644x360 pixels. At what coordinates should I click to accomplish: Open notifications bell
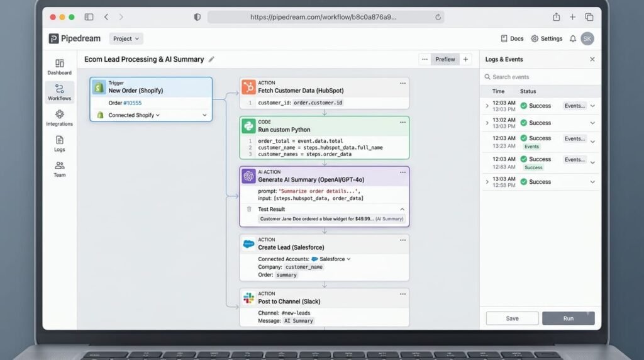point(572,38)
